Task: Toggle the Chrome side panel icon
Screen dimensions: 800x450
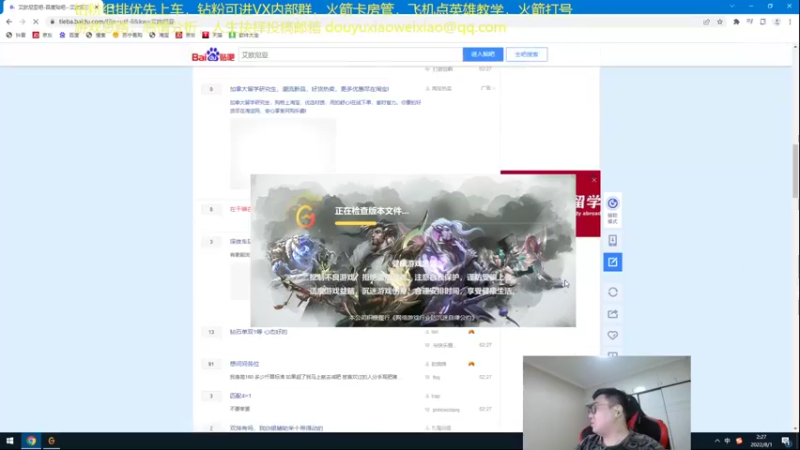Action: point(763,22)
